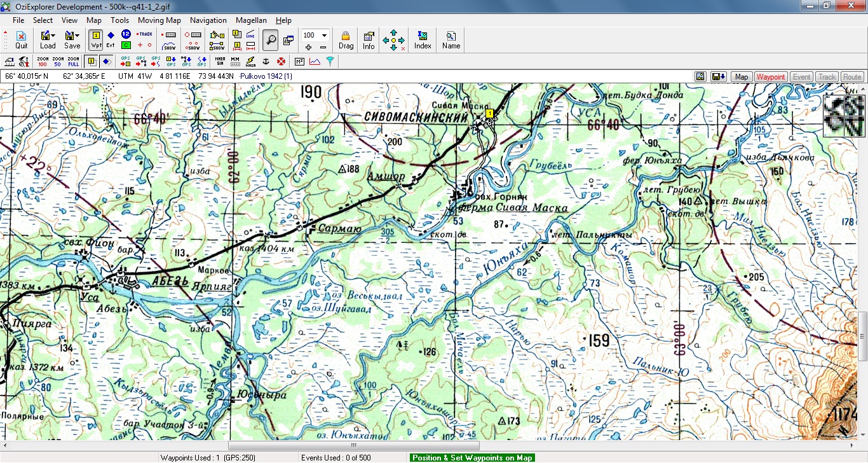This screenshot has height=463, width=868.
Task: Open the Select menu
Action: [x=43, y=20]
